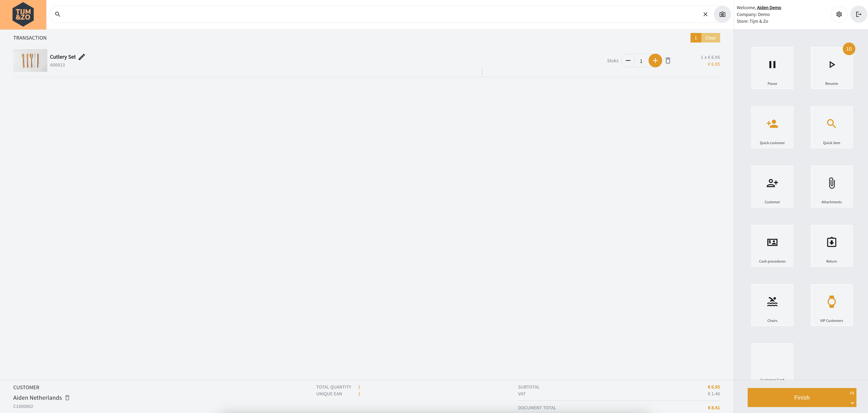Open the camera barcode scanner
This screenshot has width=868, height=413.
coord(722,14)
